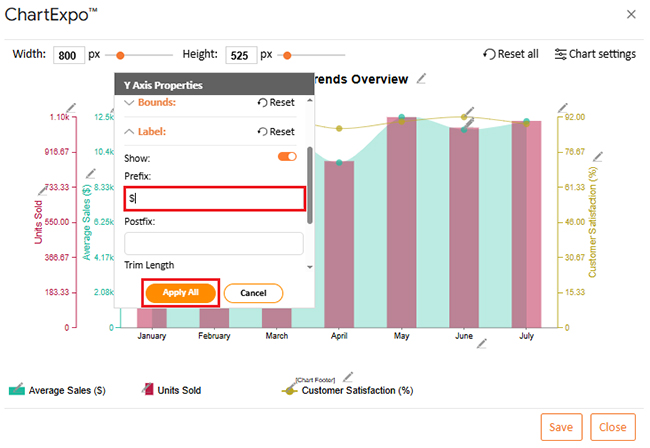Image resolution: width=650 pixels, height=448 pixels.
Task: Click the Postfix input field
Action: pyautogui.click(x=213, y=243)
